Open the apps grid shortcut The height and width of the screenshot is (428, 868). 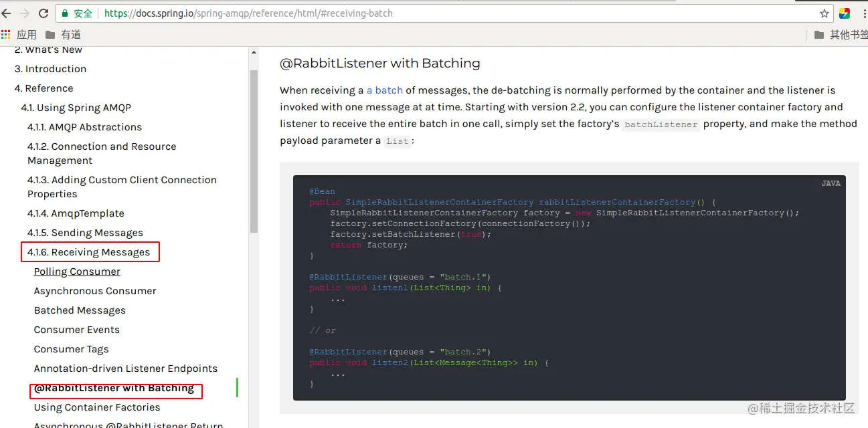tap(6, 34)
